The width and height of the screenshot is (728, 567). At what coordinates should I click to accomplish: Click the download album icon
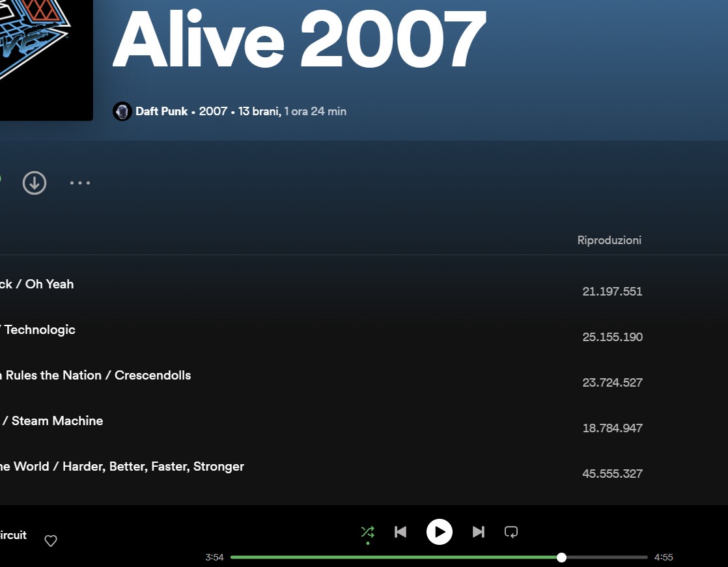coord(35,183)
